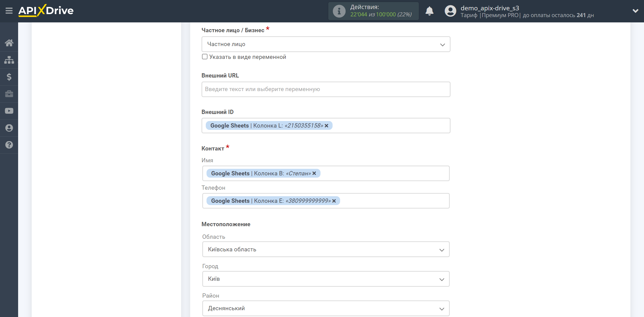Open the video tutorials sidebar icon

(x=9, y=111)
